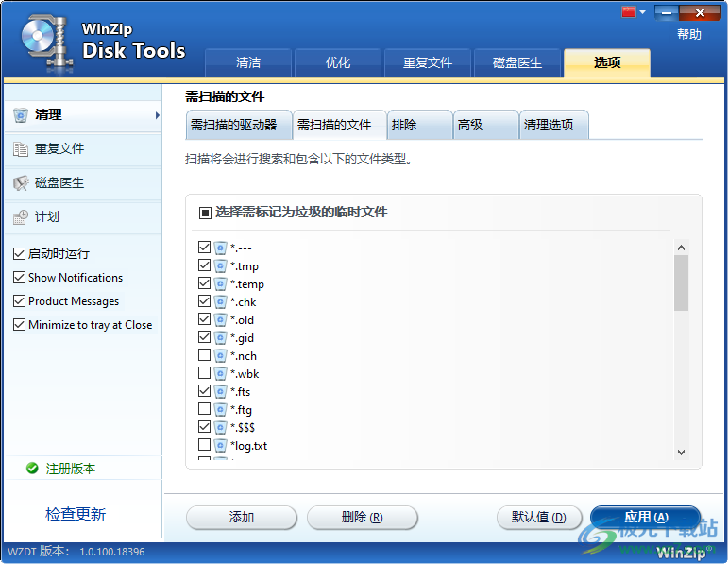Click the bin icon next to *.$$$
Image resolution: width=728 pixels, height=564 pixels.
[221, 427]
